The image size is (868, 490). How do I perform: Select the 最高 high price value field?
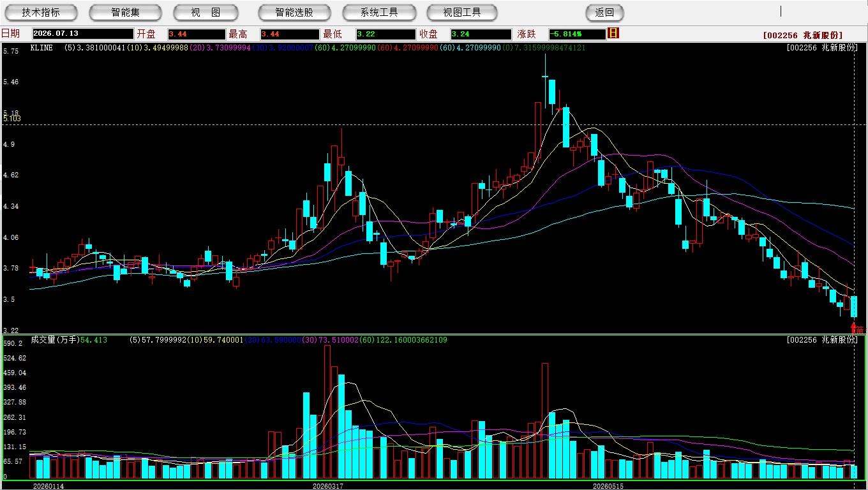tap(289, 34)
